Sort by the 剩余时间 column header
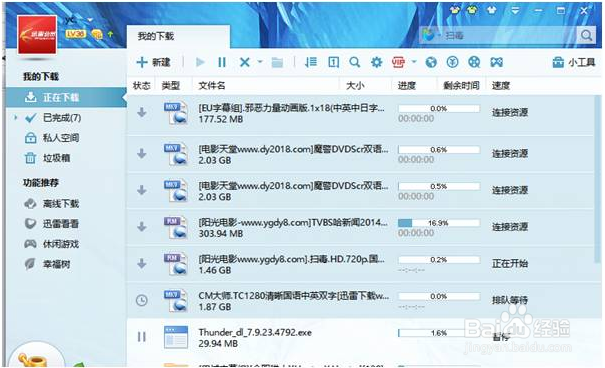Screen dimensions: 605x368 pos(461,86)
